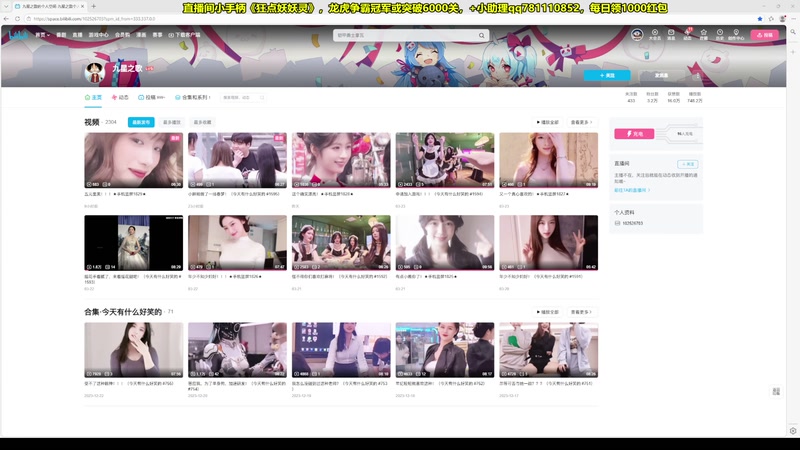800x450 pixels.
Task: Select the 最多播放 sort filter
Action: [171, 122]
